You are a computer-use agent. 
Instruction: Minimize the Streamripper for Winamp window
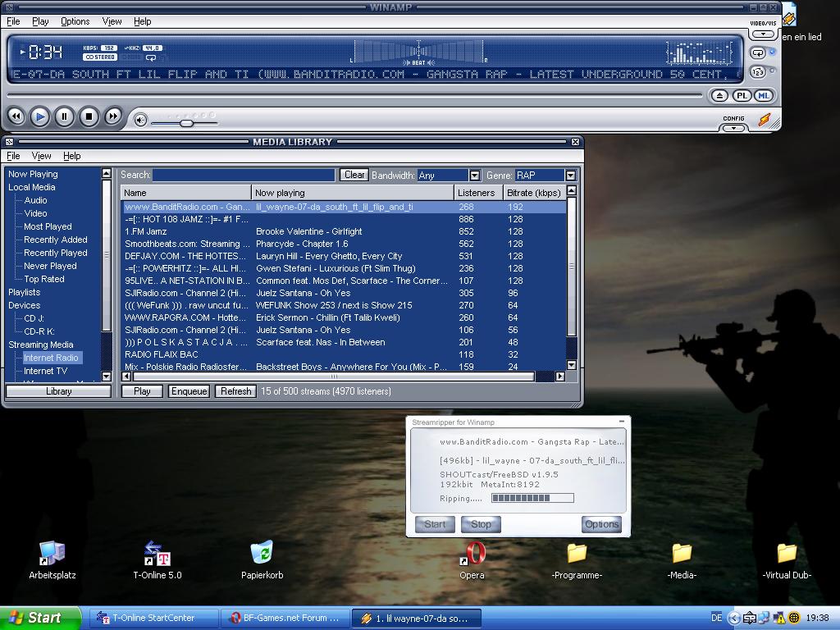(x=622, y=422)
